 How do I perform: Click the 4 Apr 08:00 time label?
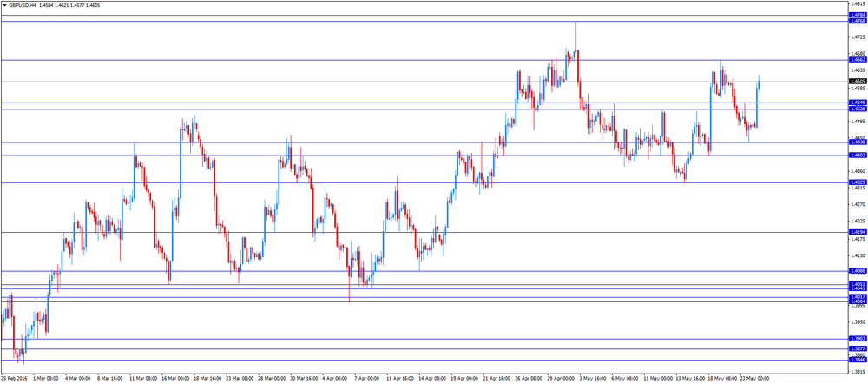click(334, 379)
